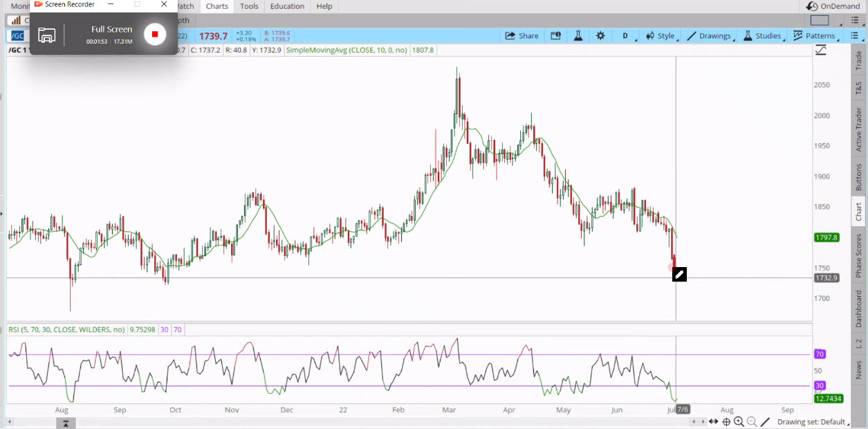Image resolution: width=868 pixels, height=429 pixels.
Task: Toggle the Phase Scores side panel
Action: coord(859,255)
